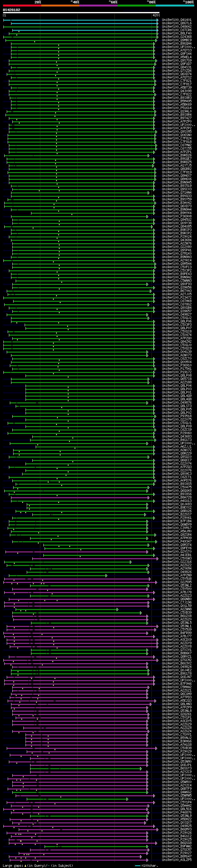Click the UniRef100_C5Y5U8 label
This screenshot has height=868, width=197.
[177, 579]
